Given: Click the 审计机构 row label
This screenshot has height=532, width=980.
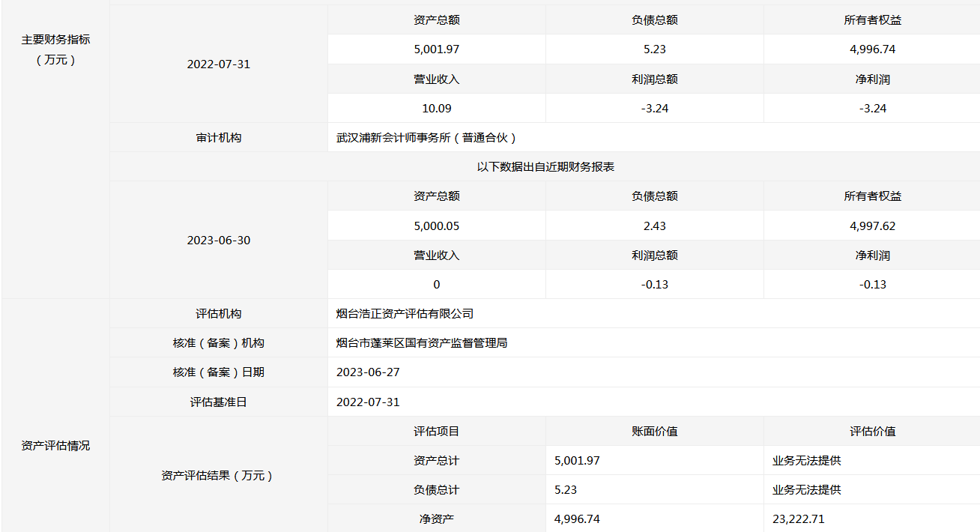Looking at the screenshot, I should [x=218, y=138].
